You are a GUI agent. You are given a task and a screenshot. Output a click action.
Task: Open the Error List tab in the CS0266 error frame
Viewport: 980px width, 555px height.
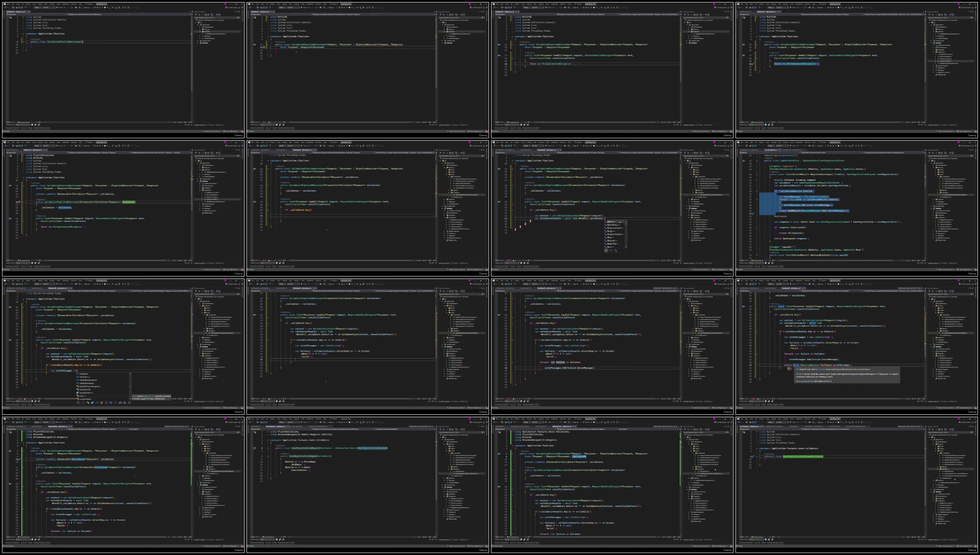pos(758,404)
